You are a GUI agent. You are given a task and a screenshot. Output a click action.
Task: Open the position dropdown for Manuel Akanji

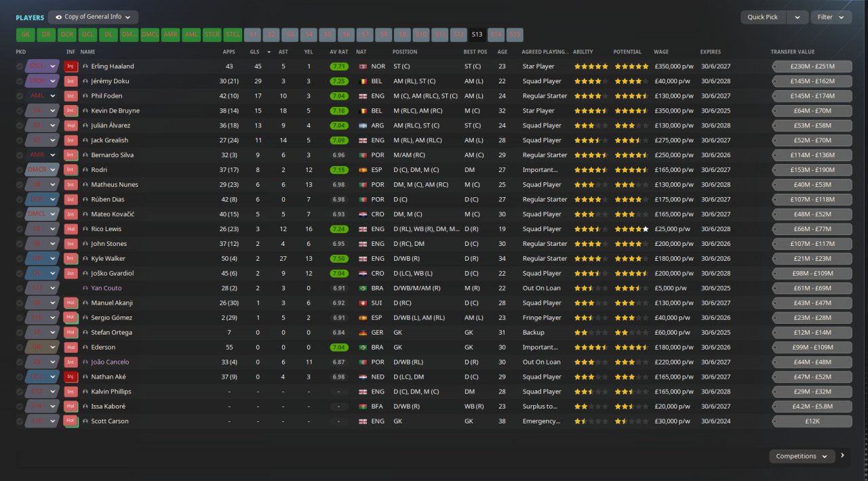click(x=52, y=303)
